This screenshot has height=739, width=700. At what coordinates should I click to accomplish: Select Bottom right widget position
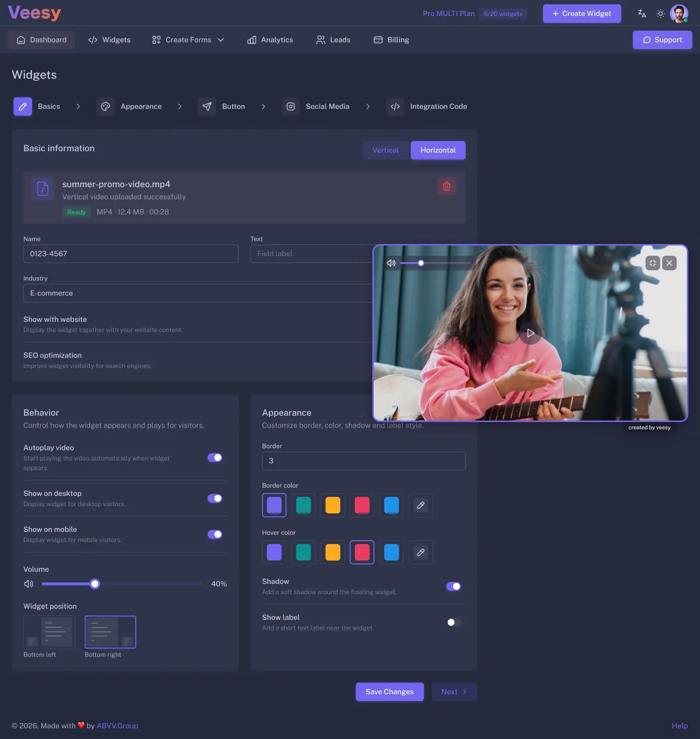(110, 632)
